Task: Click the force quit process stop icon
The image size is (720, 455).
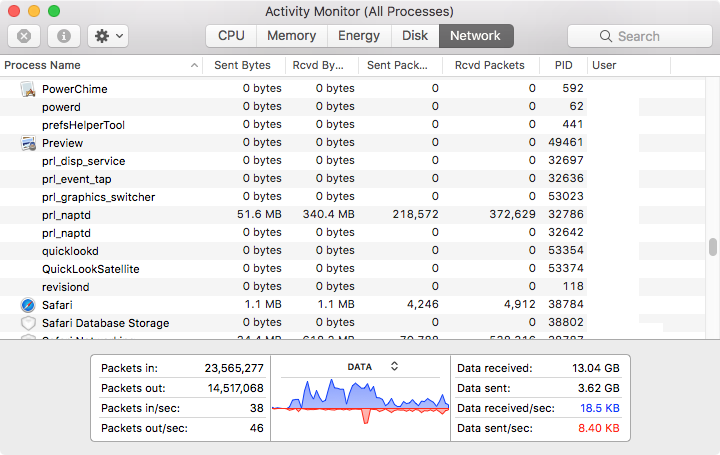Action: click(x=24, y=36)
